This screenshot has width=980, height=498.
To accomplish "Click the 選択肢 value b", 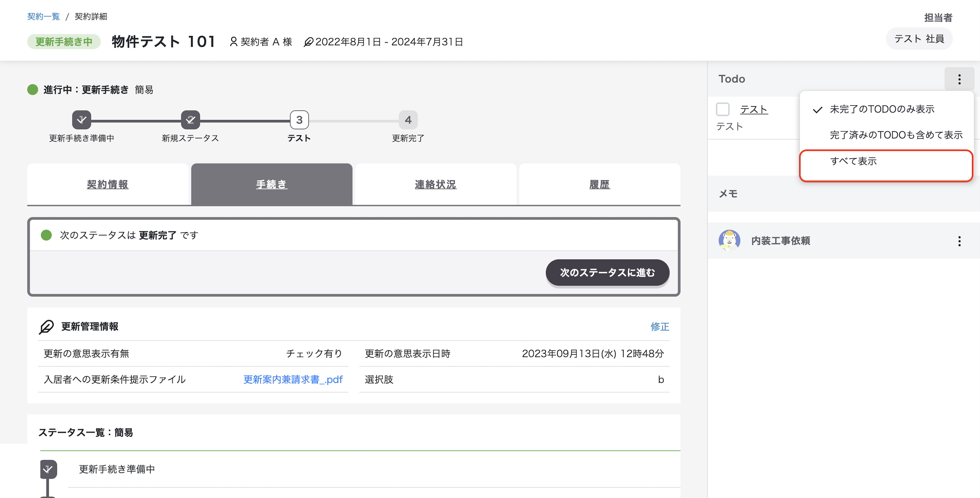I will coord(661,379).
